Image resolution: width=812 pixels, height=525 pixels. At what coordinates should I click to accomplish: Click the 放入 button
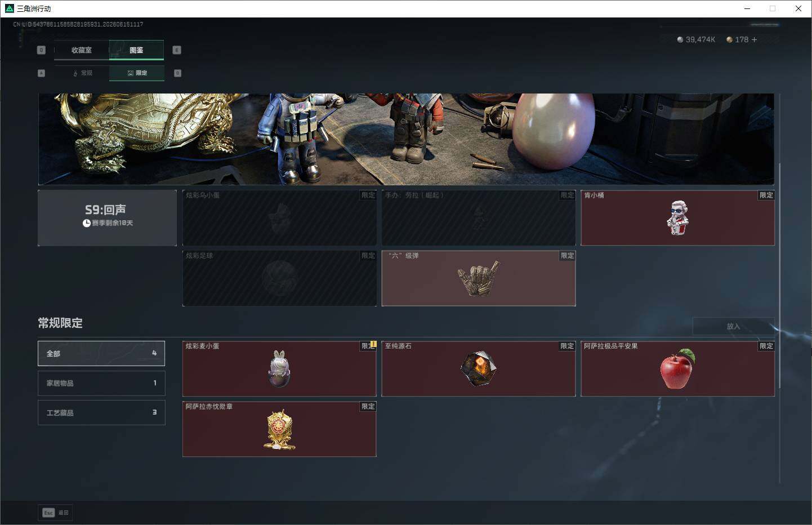pos(733,326)
